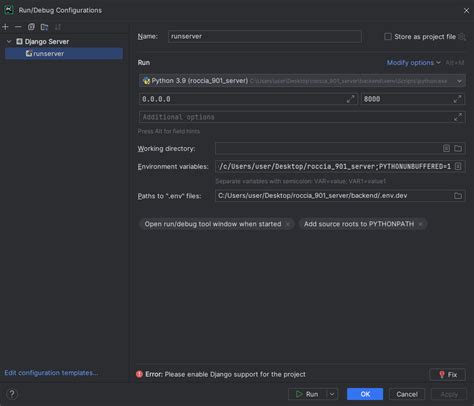The image size is (474, 406).
Task: Remove Add source roots to PYTHONPATH option
Action: [421, 224]
